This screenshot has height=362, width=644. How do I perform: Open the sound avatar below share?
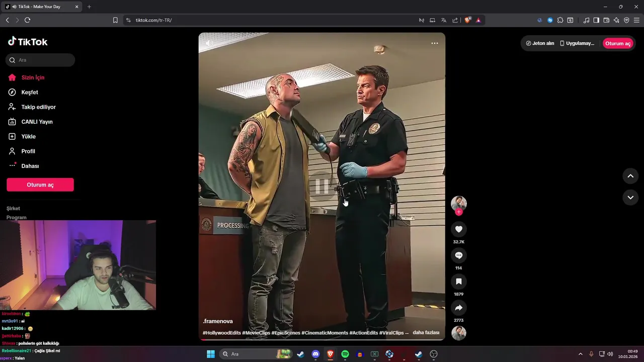459,333
